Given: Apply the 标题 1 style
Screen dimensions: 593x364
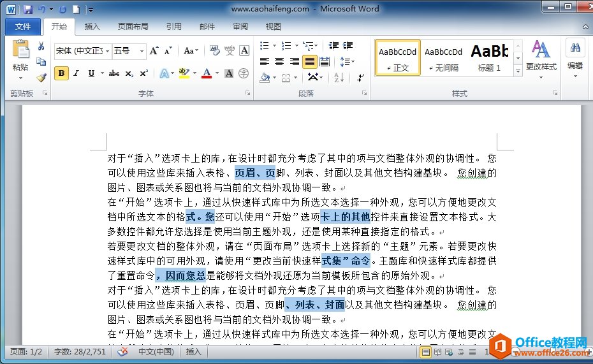Looking at the screenshot, I should tap(489, 58).
